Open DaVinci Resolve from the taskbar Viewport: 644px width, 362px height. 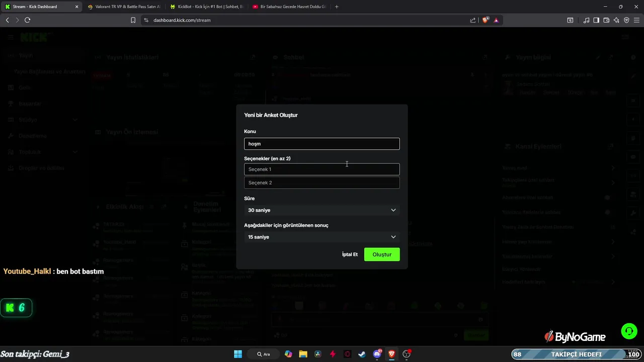pos(318,354)
